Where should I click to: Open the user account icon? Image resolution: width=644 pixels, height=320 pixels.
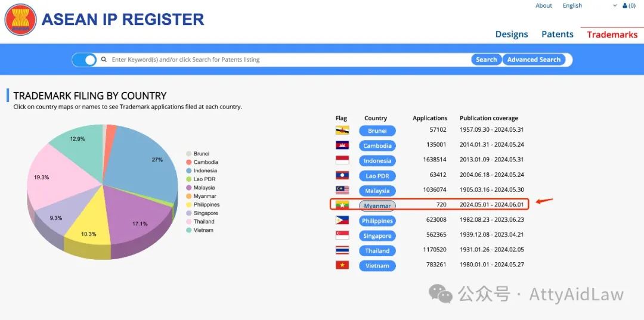click(x=625, y=6)
